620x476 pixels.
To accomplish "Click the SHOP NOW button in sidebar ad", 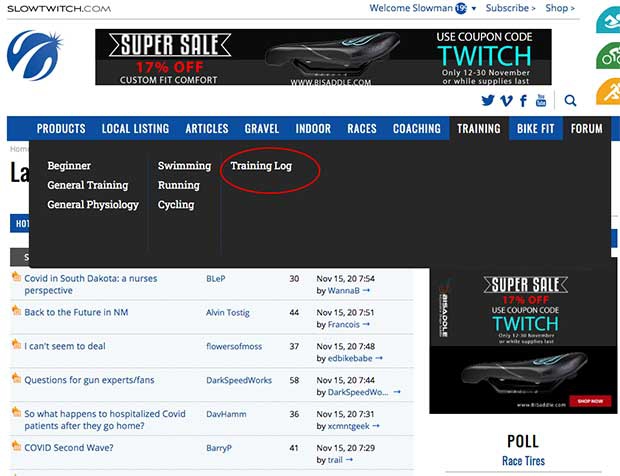I will pyautogui.click(x=590, y=401).
